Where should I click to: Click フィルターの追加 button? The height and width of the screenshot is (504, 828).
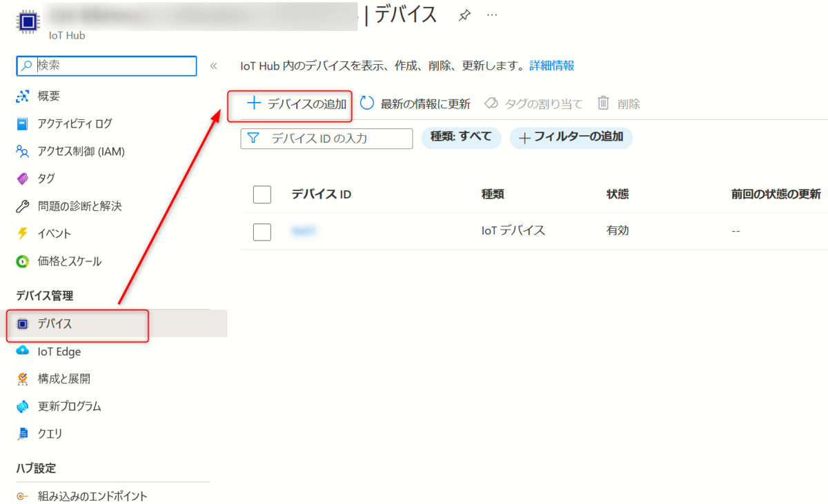tap(571, 137)
